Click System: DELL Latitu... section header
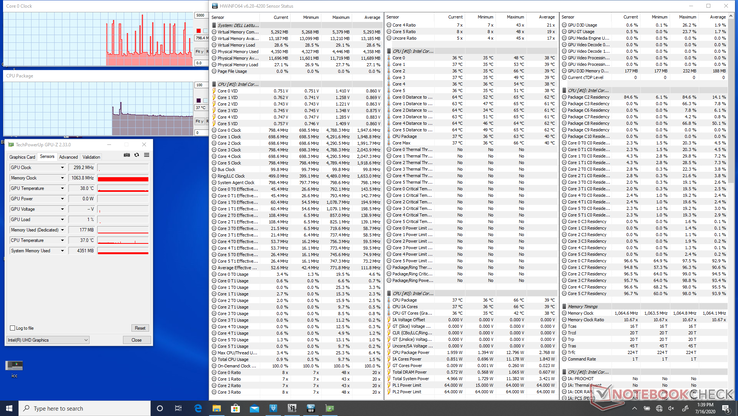The image size is (738, 416). coord(297,25)
